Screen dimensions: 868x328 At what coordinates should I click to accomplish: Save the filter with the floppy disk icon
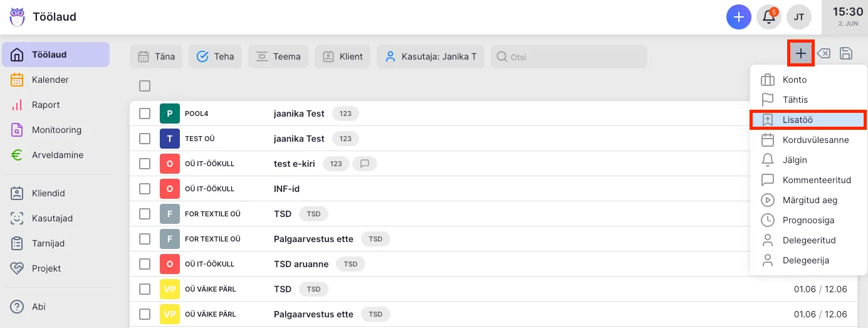tap(845, 54)
